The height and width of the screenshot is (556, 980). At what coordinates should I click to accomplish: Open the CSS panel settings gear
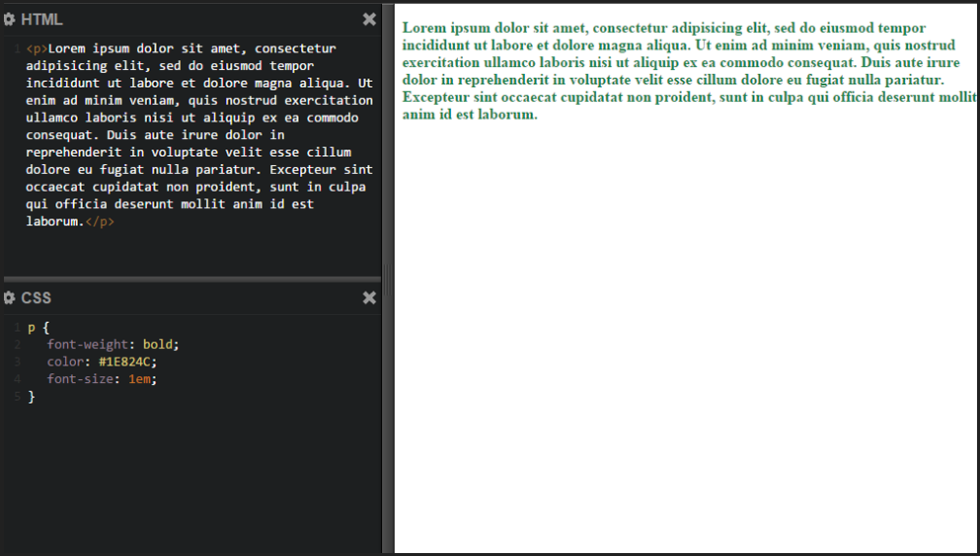10,297
